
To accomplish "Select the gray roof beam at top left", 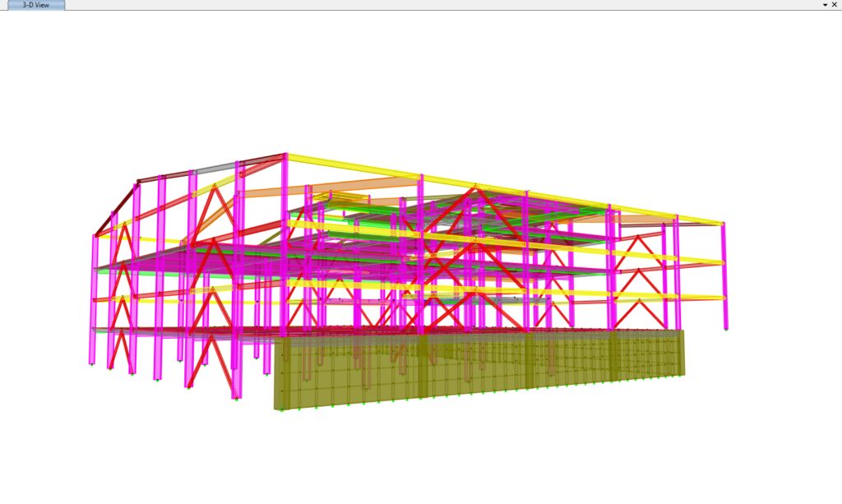I will coord(210,169).
